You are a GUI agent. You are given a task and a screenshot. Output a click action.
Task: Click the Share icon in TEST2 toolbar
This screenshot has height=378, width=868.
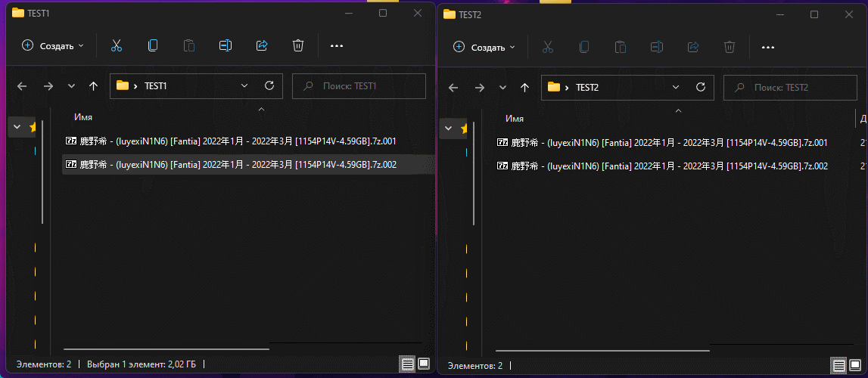(x=693, y=47)
